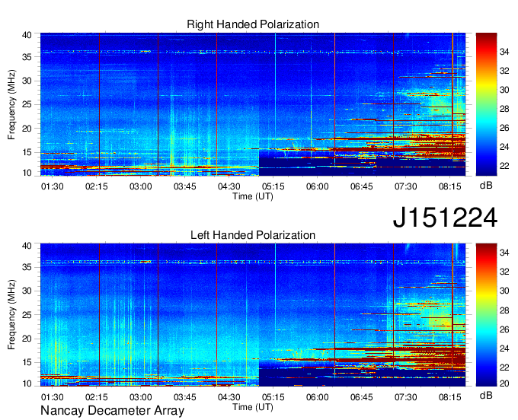
Task: Click the 'Left Handed Polarization' plot title
Action: pyautogui.click(x=253, y=235)
